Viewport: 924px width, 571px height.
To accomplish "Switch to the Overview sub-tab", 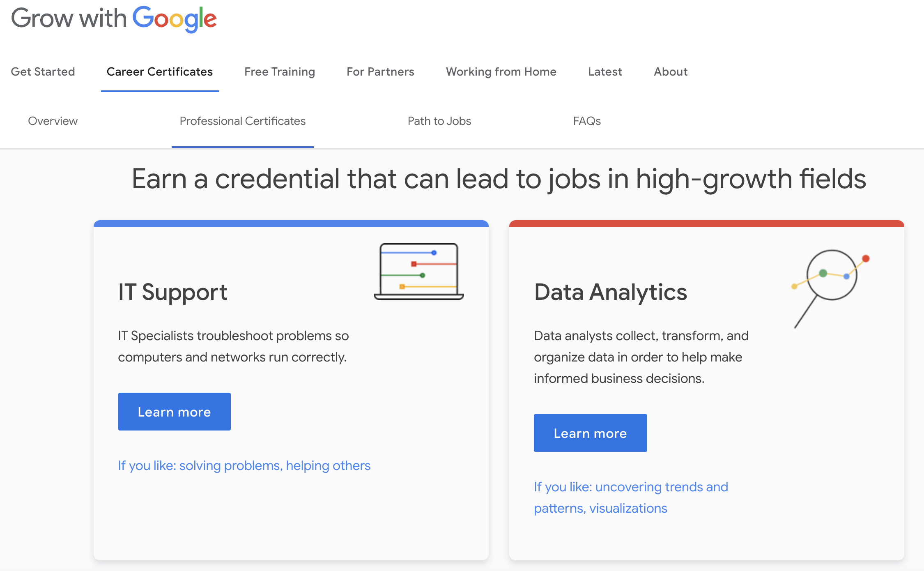I will click(53, 121).
